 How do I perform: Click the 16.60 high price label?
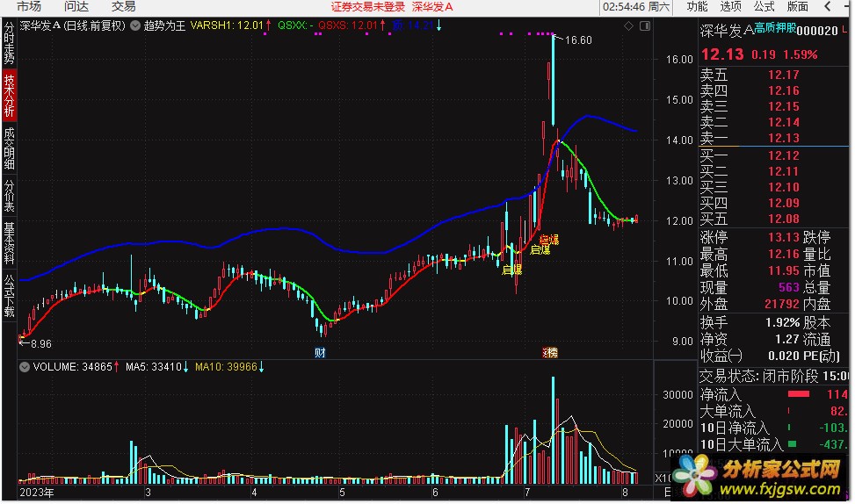[578, 40]
